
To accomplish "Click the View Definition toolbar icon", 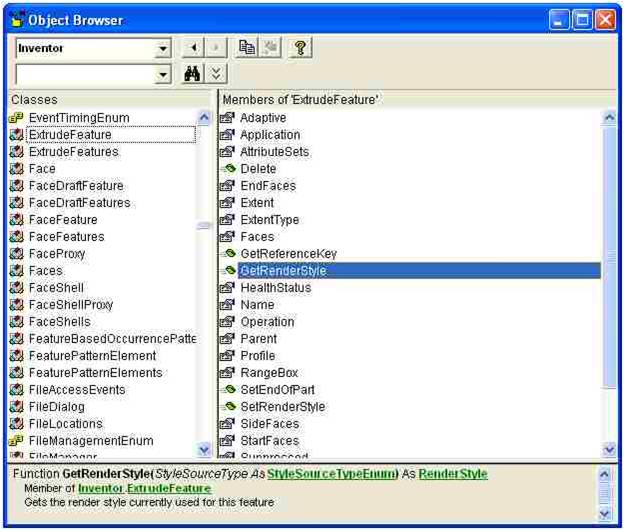I will 268,48.
